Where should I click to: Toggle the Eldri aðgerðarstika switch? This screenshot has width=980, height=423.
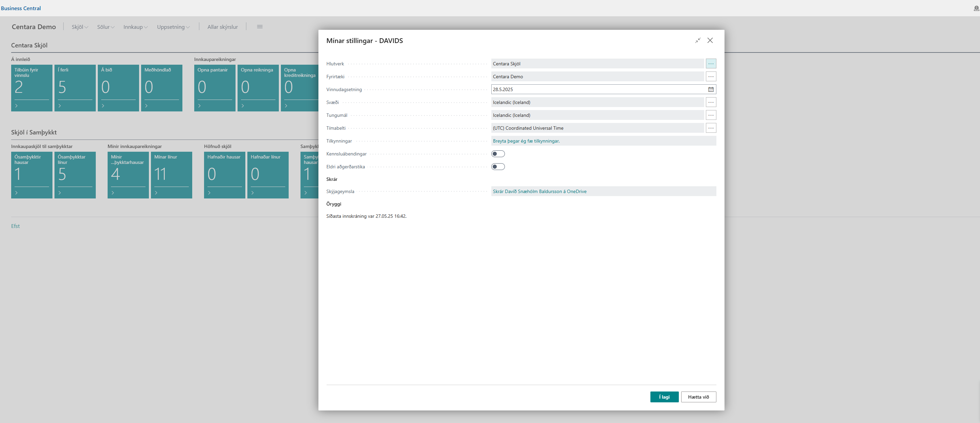pyautogui.click(x=497, y=167)
